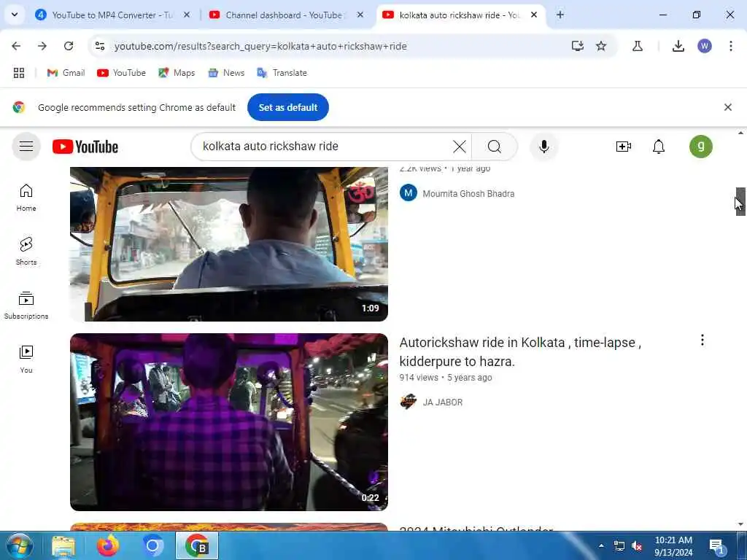Open the News bookmark
This screenshot has width=747, height=560.
[226, 73]
